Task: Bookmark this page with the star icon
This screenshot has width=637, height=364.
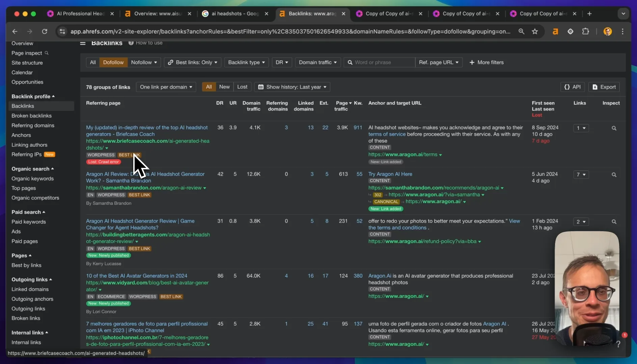Action: point(535,31)
